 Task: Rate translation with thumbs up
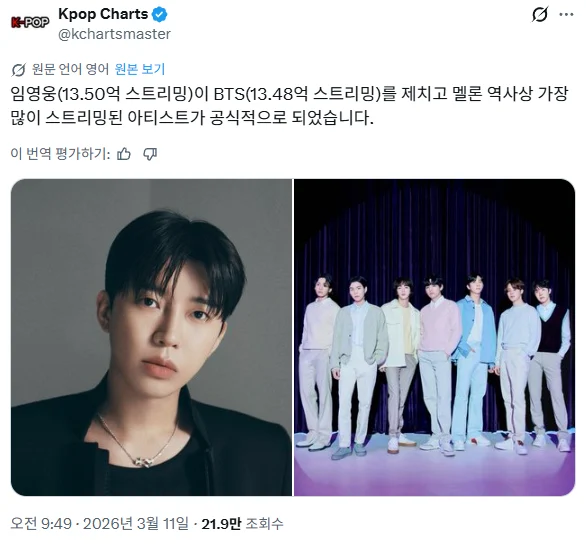(x=124, y=154)
